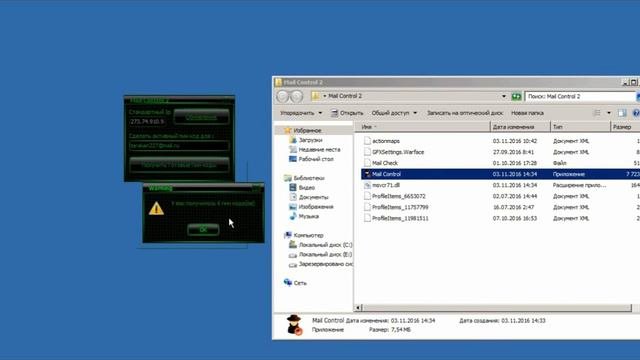Click the Избранное star icon
The width and height of the screenshot is (640, 360).
tap(287, 131)
